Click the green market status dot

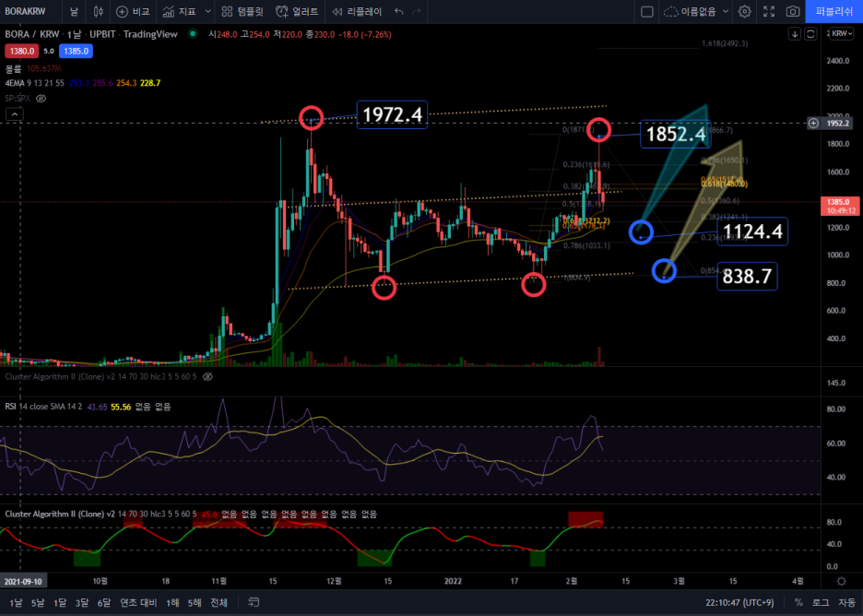point(193,33)
